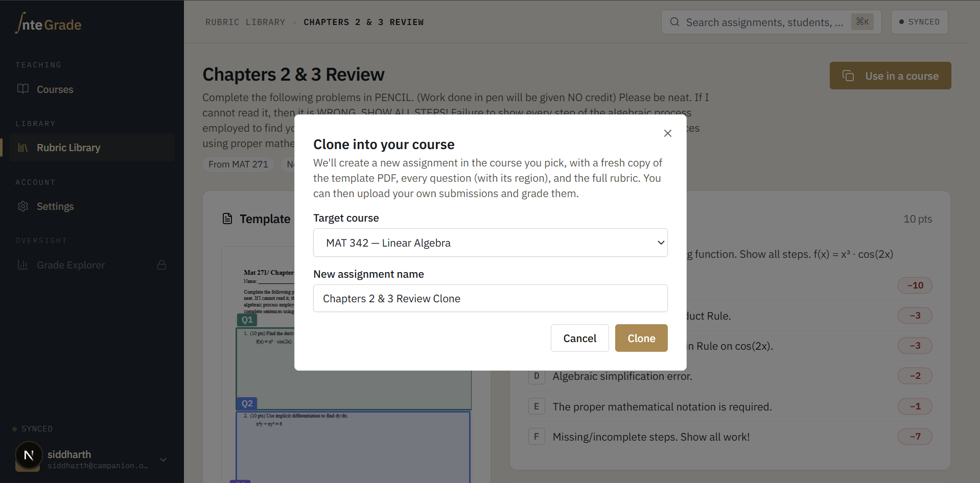Select the search magnifier icon
This screenshot has height=483, width=980.
point(674,22)
